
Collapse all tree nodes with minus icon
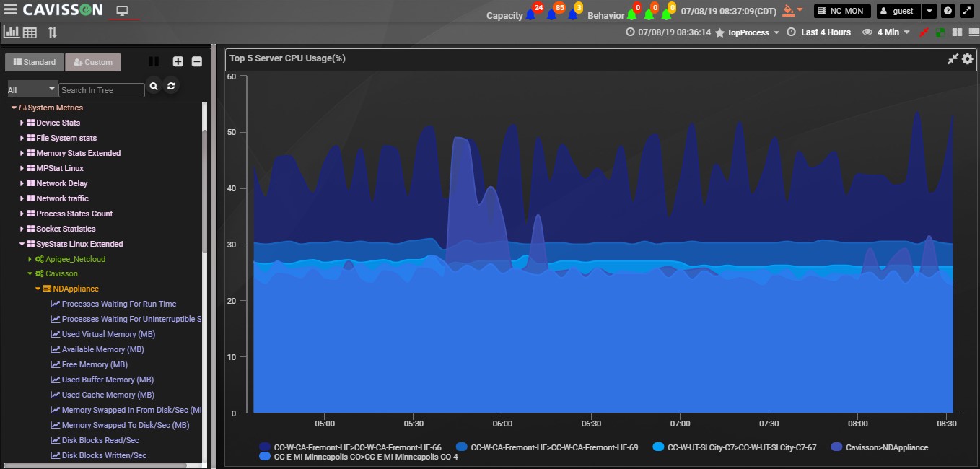tap(196, 62)
